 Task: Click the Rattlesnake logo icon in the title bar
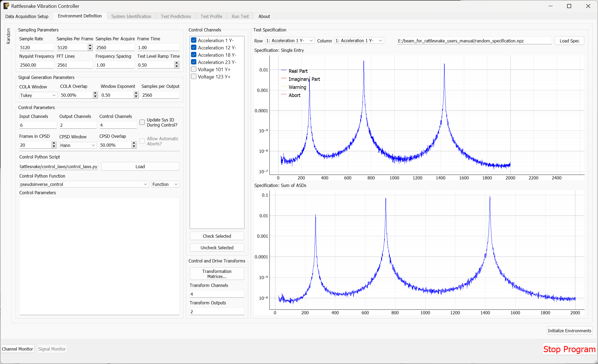coord(6,6)
